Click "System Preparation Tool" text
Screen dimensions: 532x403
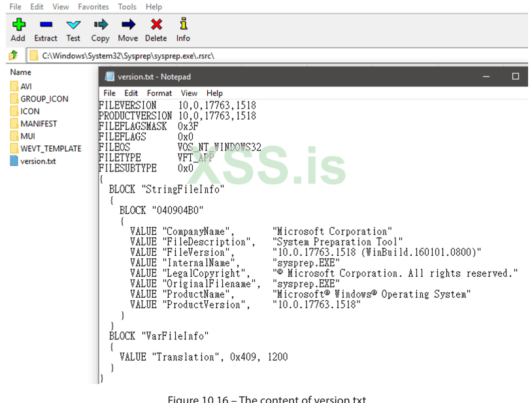pyautogui.click(x=338, y=241)
